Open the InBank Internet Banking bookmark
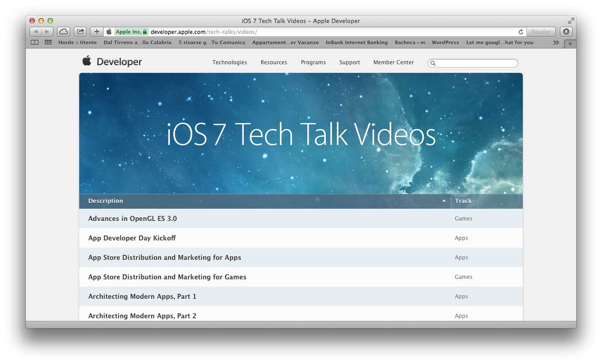602x364 pixels. point(357,43)
